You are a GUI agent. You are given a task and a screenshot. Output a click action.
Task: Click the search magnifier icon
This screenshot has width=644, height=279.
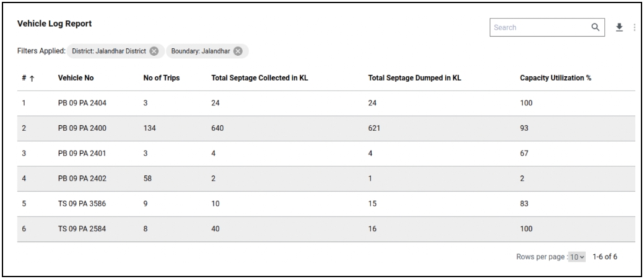595,27
